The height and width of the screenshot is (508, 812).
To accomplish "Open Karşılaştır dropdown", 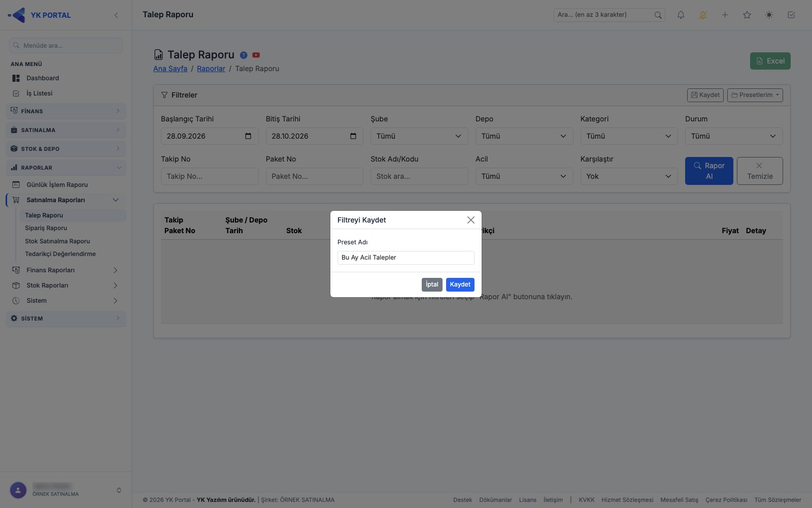I will click(x=629, y=176).
